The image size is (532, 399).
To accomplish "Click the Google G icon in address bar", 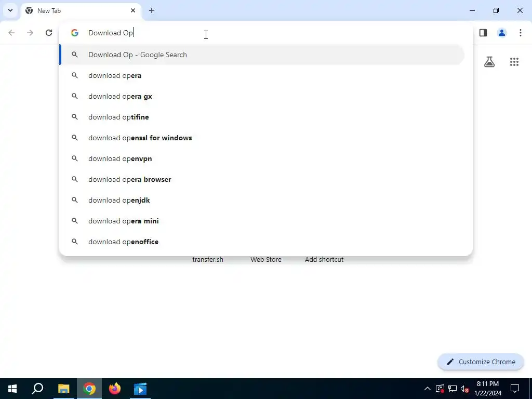I will pyautogui.click(x=75, y=33).
